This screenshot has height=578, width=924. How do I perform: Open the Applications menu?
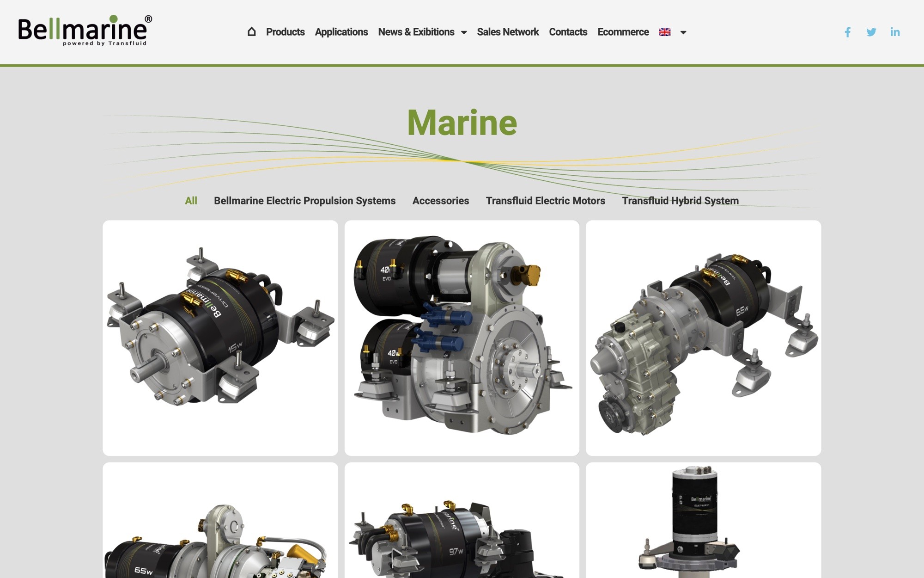click(341, 32)
